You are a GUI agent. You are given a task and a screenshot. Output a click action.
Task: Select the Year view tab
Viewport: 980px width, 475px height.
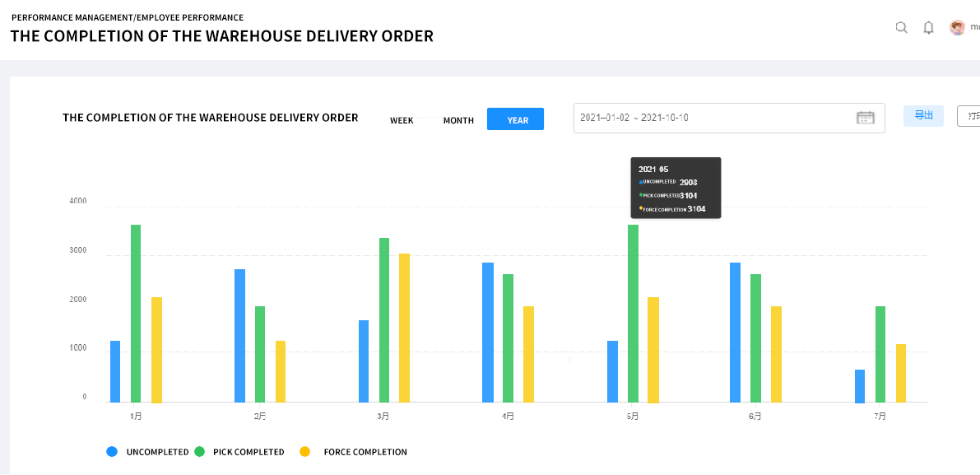click(516, 119)
